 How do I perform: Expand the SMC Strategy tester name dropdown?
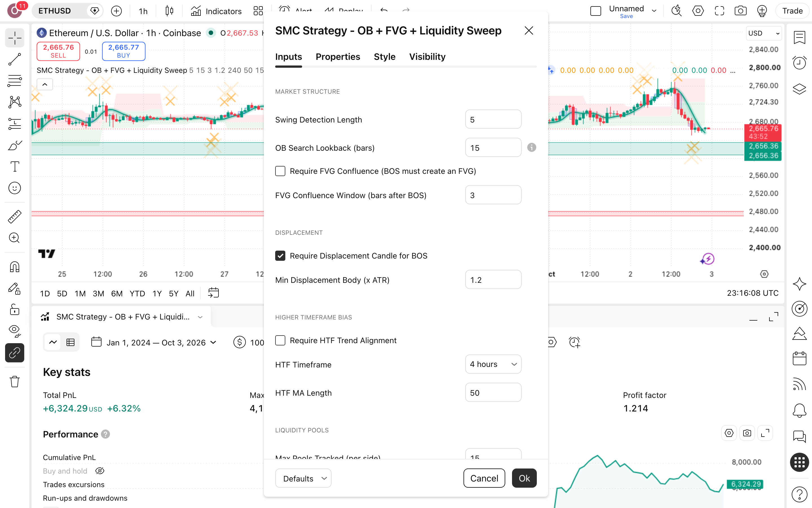[200, 317]
